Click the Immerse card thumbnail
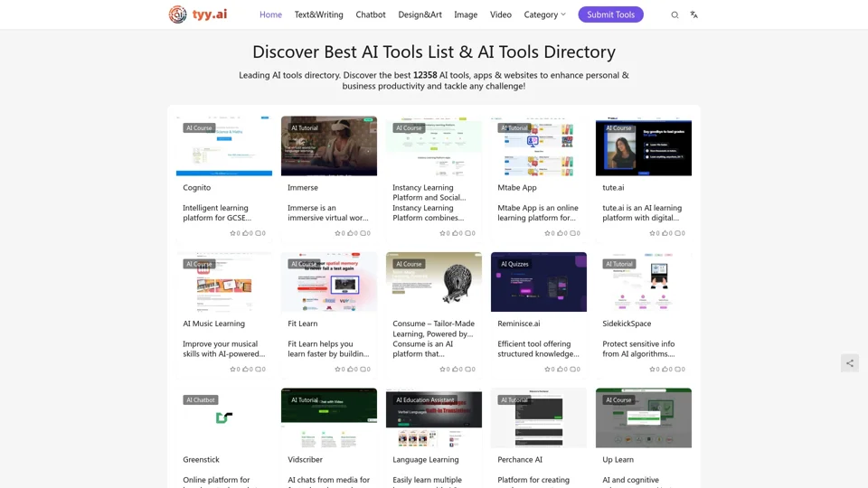 click(x=329, y=146)
